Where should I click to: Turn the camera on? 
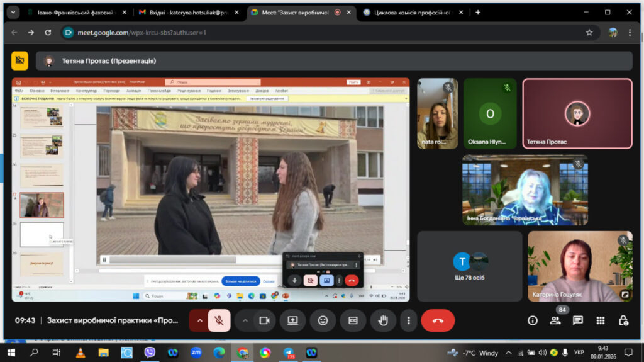click(x=264, y=320)
